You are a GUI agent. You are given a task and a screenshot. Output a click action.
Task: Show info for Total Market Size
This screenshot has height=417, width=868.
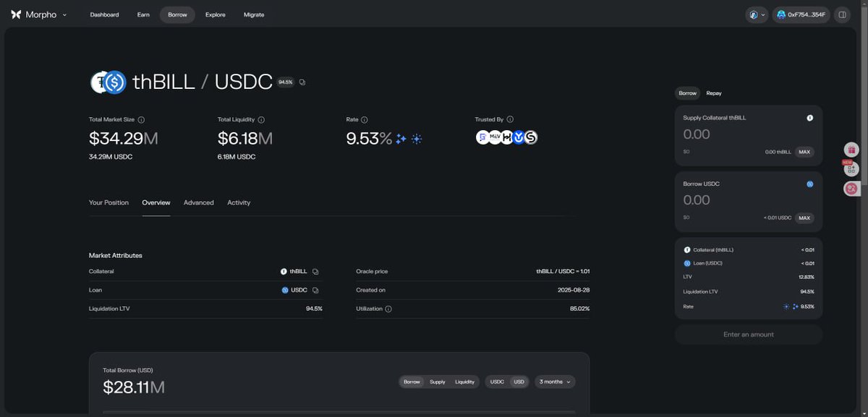tap(141, 119)
